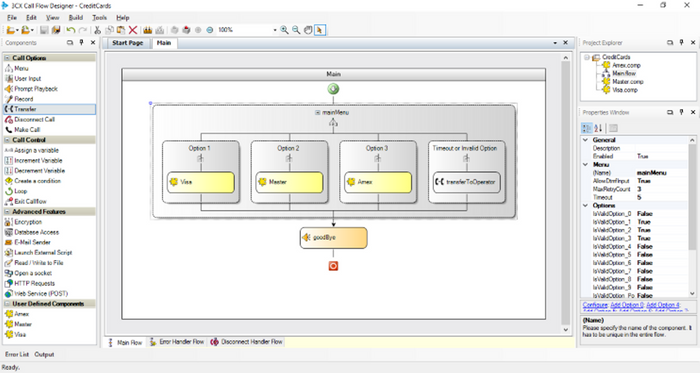Undo the last action via toolbar
700x373 pixels.
point(71,30)
